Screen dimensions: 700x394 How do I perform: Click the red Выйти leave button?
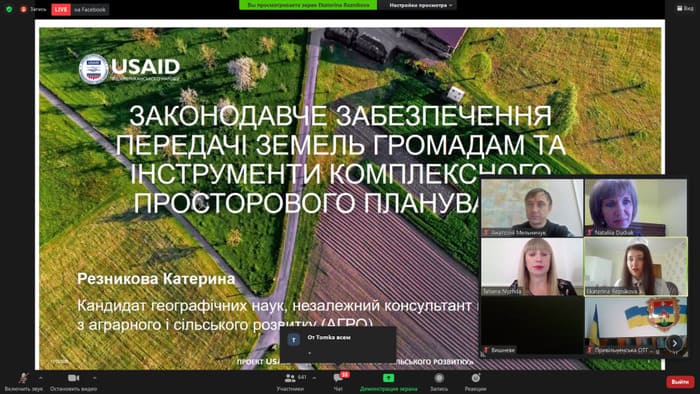(x=680, y=382)
